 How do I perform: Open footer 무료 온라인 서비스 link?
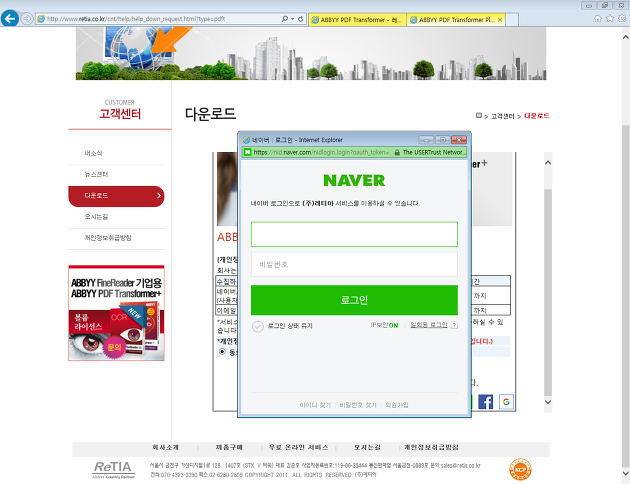pos(299,447)
